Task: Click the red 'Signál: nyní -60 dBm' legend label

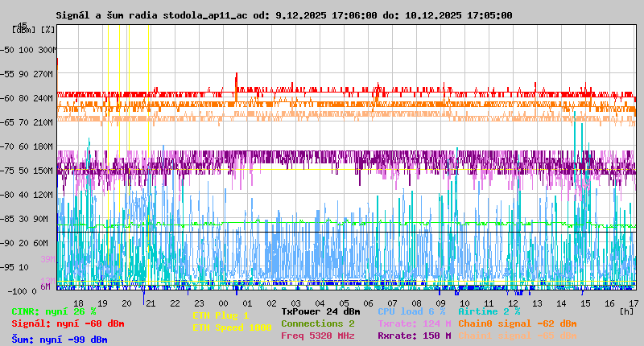Action: 68,323
